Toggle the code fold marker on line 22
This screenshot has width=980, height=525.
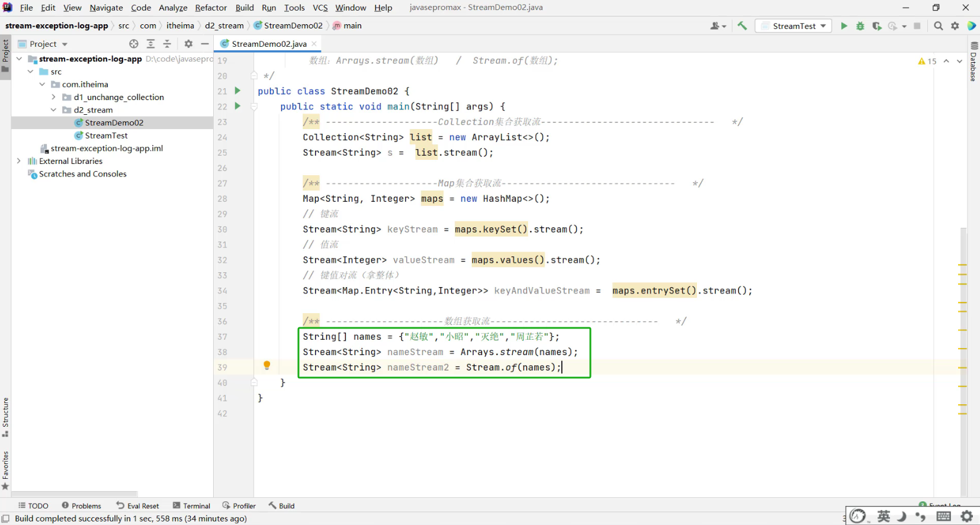pos(254,107)
